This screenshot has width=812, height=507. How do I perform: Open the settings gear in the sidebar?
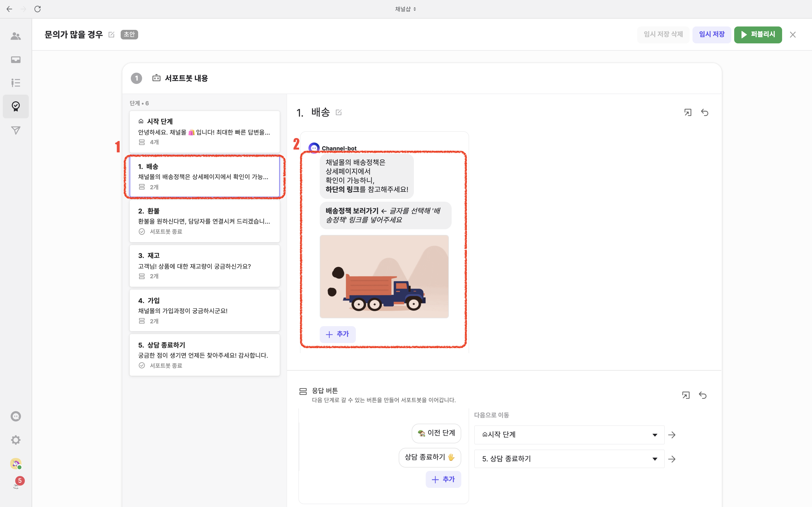[x=16, y=440]
